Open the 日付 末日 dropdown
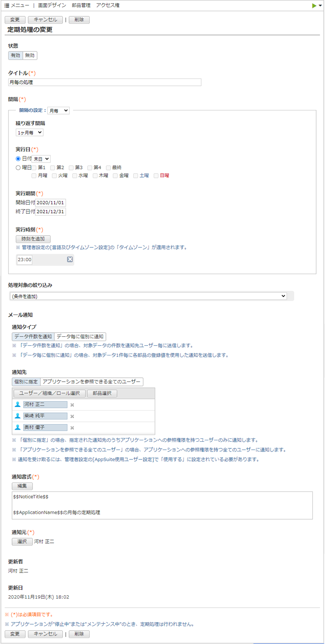 [41, 159]
